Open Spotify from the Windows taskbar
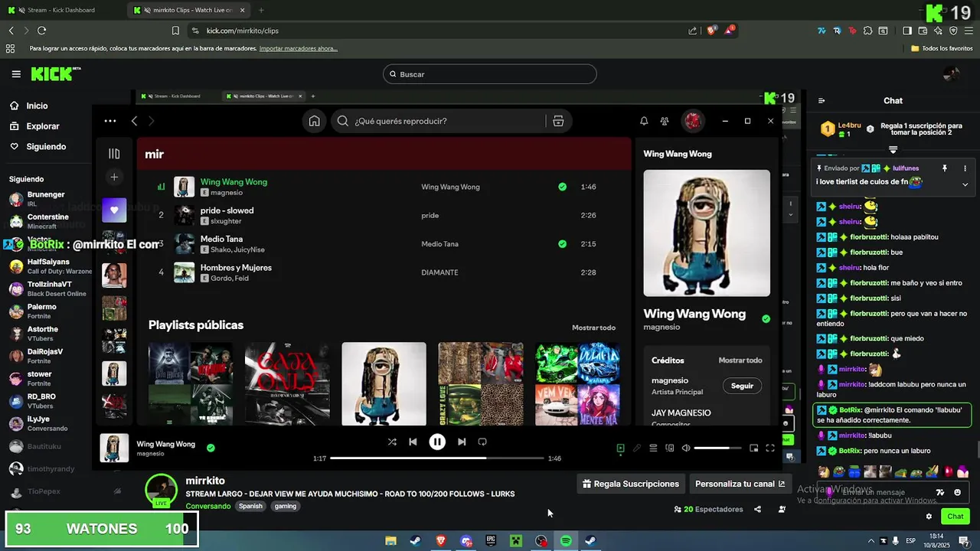The height and width of the screenshot is (551, 980). click(566, 541)
